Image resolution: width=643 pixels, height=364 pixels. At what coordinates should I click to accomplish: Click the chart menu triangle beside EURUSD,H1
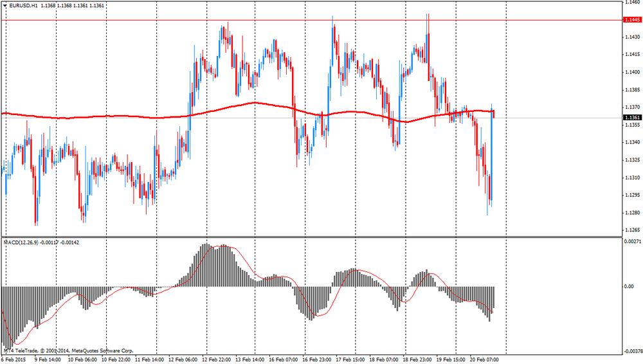click(5, 6)
